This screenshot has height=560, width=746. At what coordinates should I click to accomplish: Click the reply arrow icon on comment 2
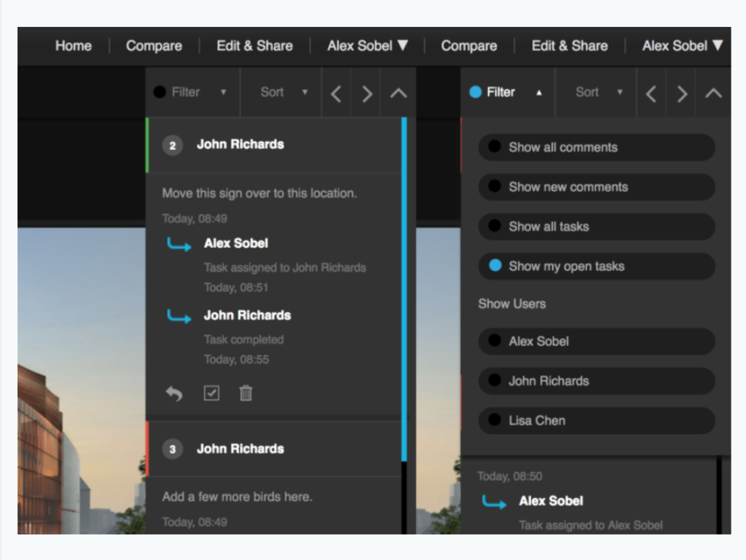click(173, 393)
